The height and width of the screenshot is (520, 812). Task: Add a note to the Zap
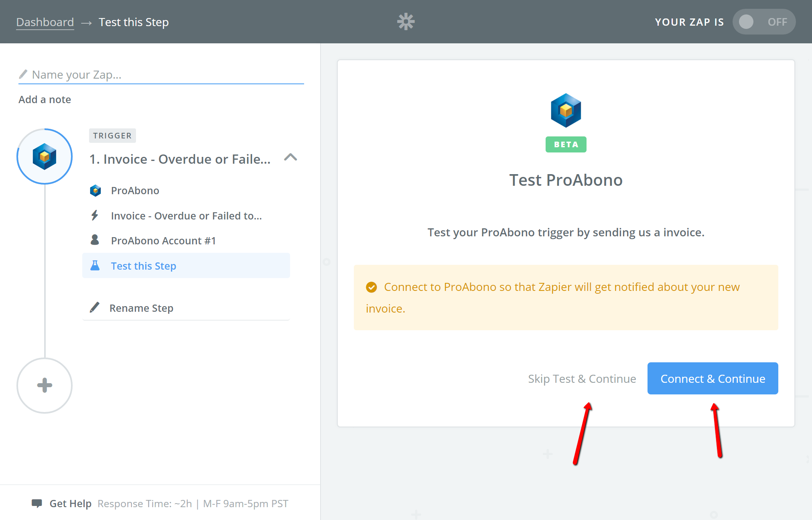[x=45, y=100]
